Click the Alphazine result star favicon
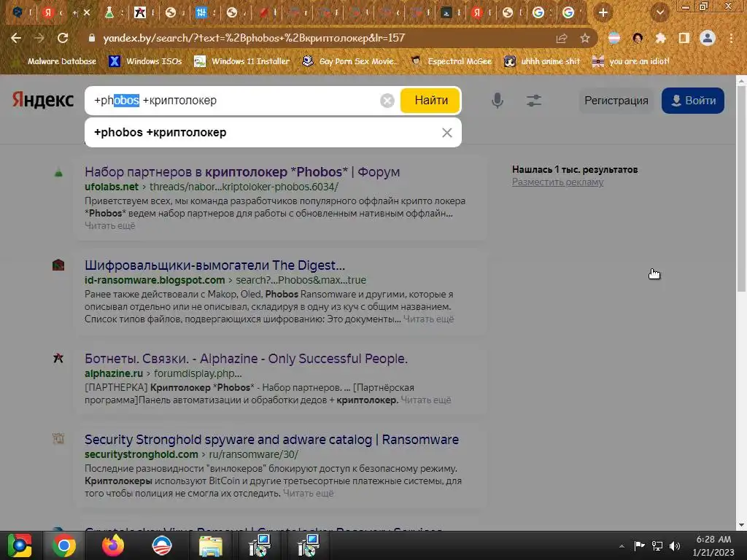Image resolution: width=747 pixels, height=560 pixels. pos(58,358)
